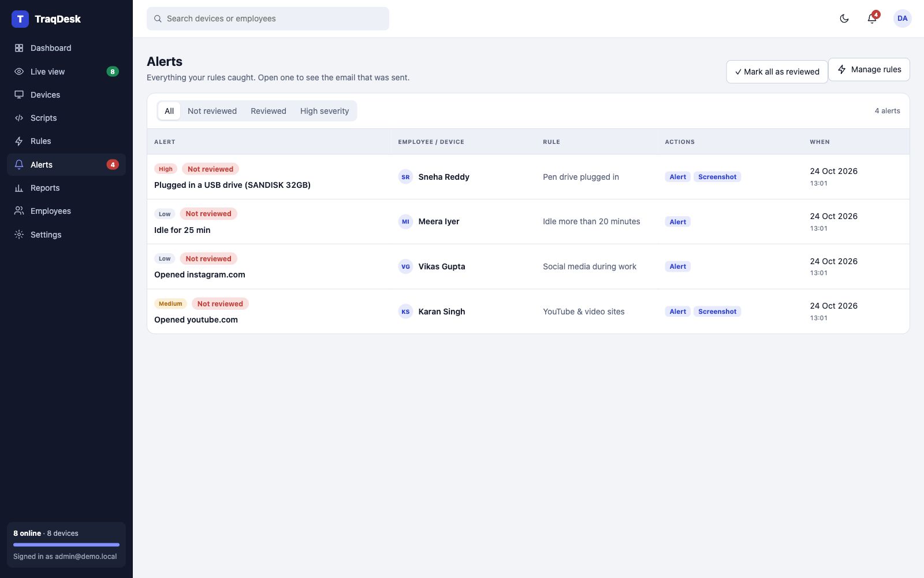
Task: Open the DA user avatar menu
Action: [x=903, y=18]
